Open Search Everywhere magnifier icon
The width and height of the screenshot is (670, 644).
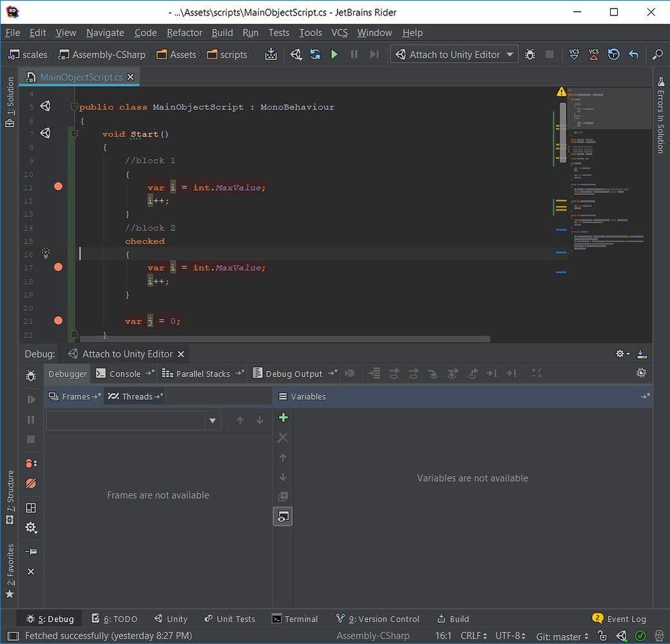pos(658,55)
